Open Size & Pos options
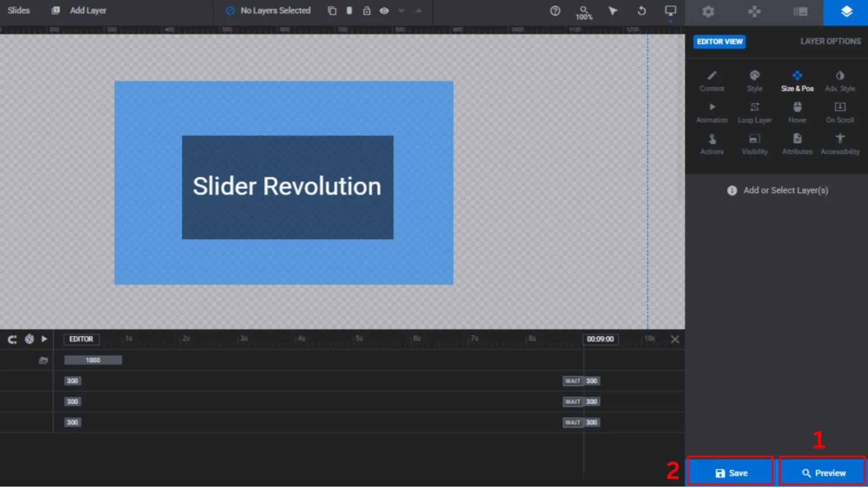This screenshot has height=488, width=868. pyautogui.click(x=797, y=81)
